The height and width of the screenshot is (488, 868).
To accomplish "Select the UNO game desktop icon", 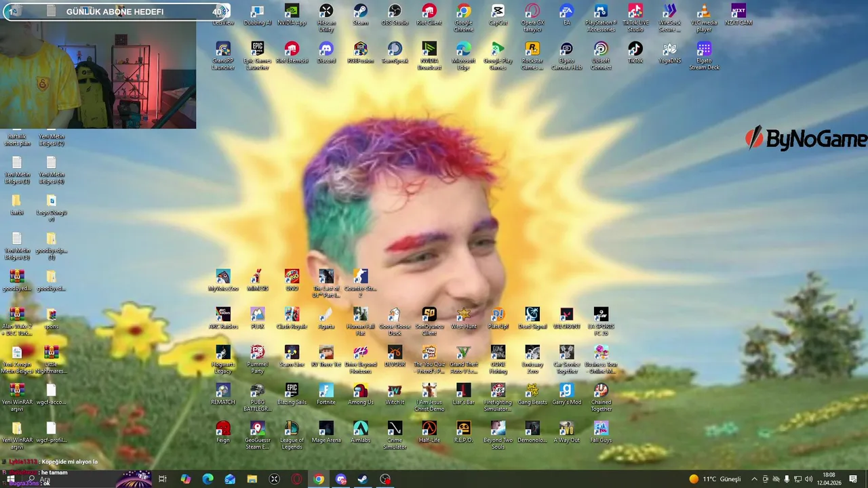I will 292,281.
